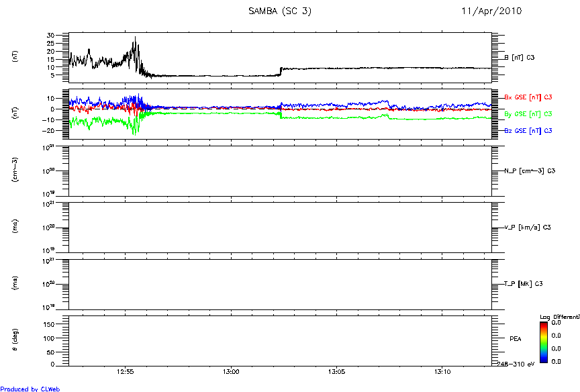The image size is (580, 392).
Task: Click the 12:55 time axis label
Action: pos(125,372)
